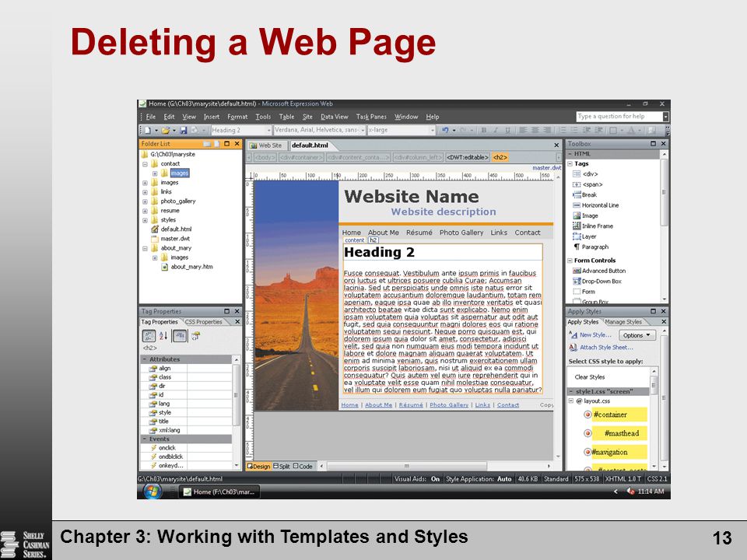Screen dimensions: 747x560
Task: Click Clear Styles in Apply Styles
Action: 589,377
